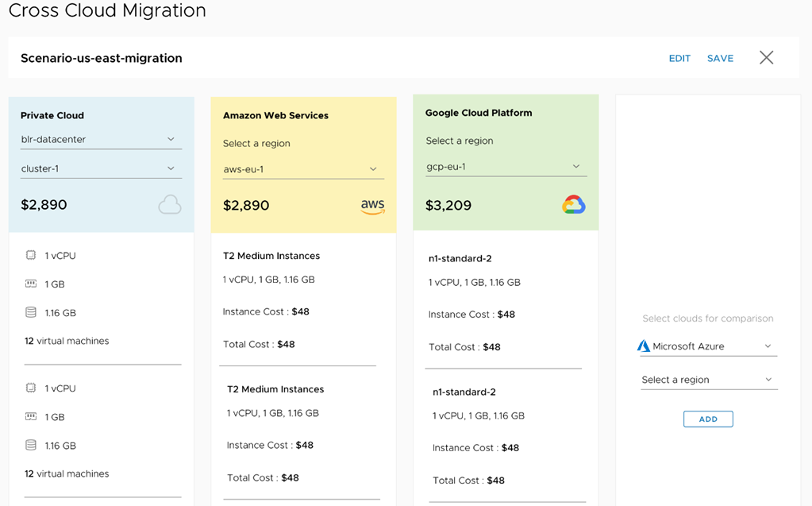
Task: Click the second vCPU processor icon
Action: coord(31,388)
